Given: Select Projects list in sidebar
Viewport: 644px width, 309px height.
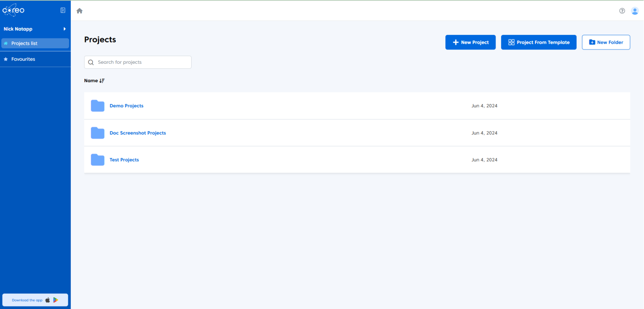Looking at the screenshot, I should [x=35, y=43].
